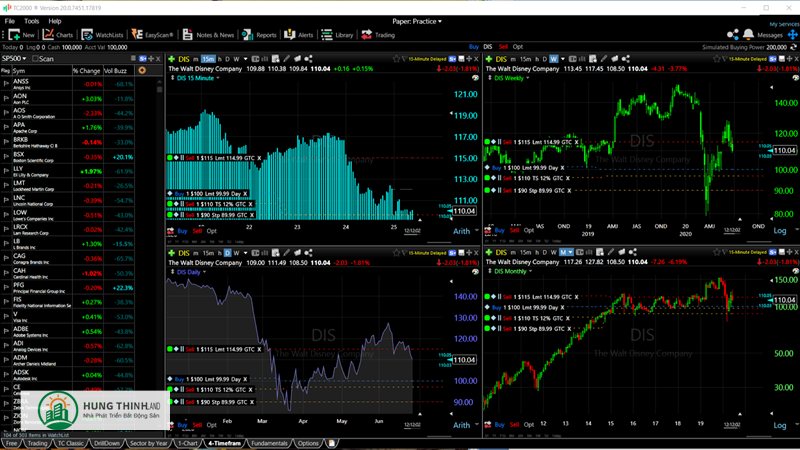Viewport: 800px width, 450px height.
Task: Click the Messages bell icon
Action: (748, 34)
